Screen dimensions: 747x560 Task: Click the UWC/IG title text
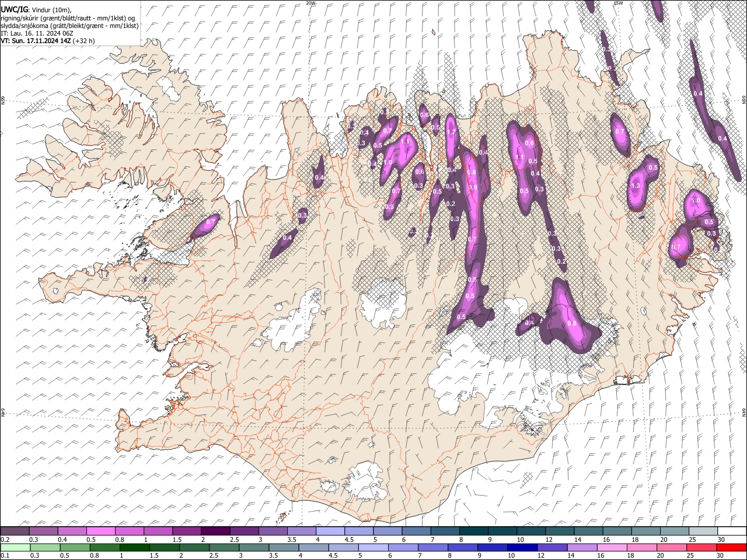click(13, 9)
